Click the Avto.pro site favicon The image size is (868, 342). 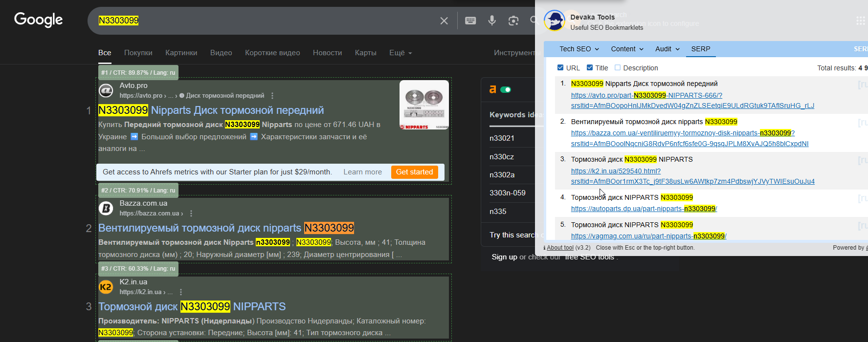coord(106,90)
